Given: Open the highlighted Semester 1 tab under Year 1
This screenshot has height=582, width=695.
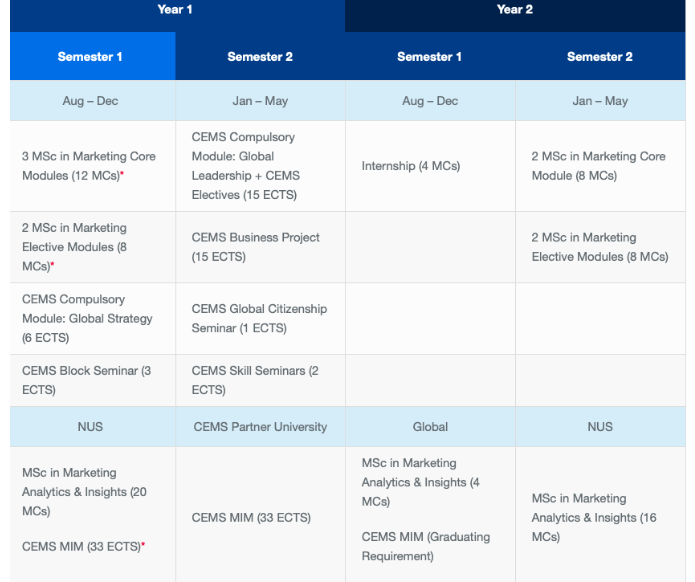Looking at the screenshot, I should pyautogui.click(x=93, y=56).
